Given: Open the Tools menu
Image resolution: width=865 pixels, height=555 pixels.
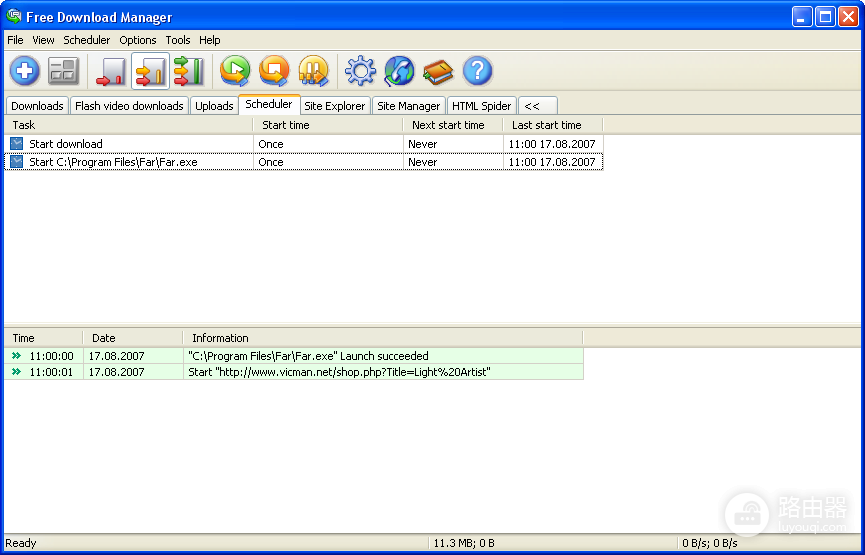Looking at the screenshot, I should [178, 40].
